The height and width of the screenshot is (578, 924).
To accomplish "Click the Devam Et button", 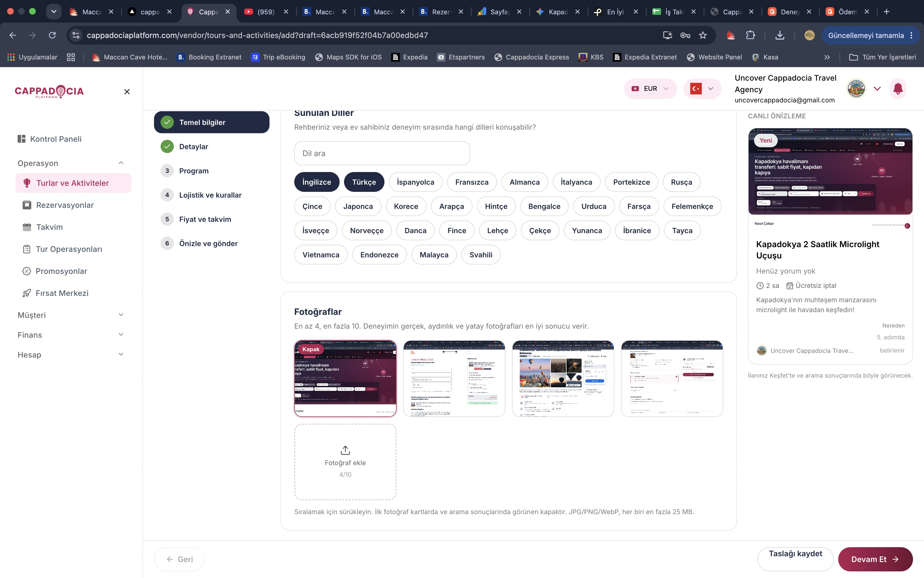I will [875, 559].
